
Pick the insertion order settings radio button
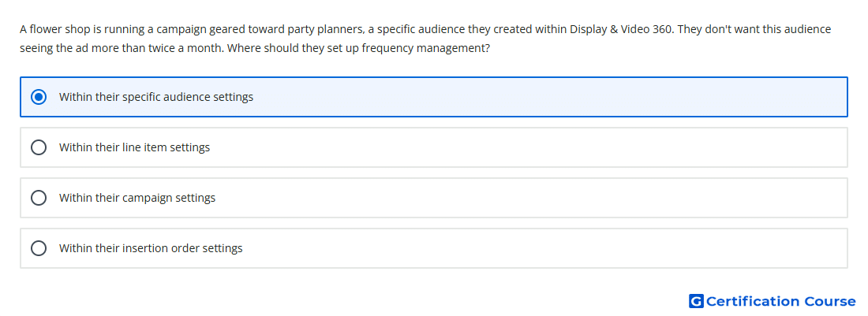point(39,248)
